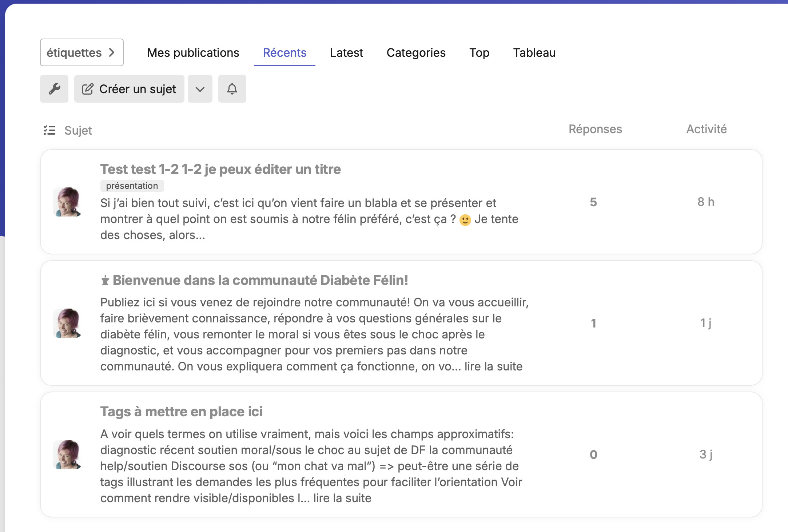The height and width of the screenshot is (532, 788).
Task: Toggle bulk select topics icon
Action: point(49,130)
